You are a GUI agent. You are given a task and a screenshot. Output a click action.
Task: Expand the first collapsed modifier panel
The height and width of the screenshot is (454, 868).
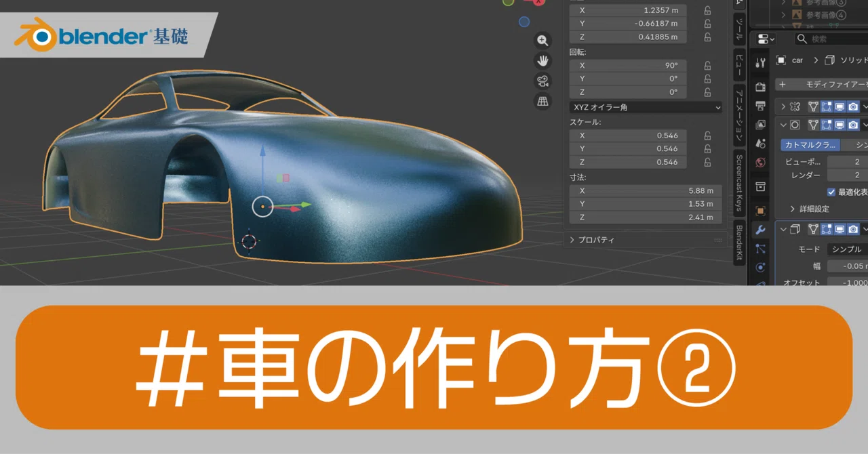pyautogui.click(x=783, y=106)
